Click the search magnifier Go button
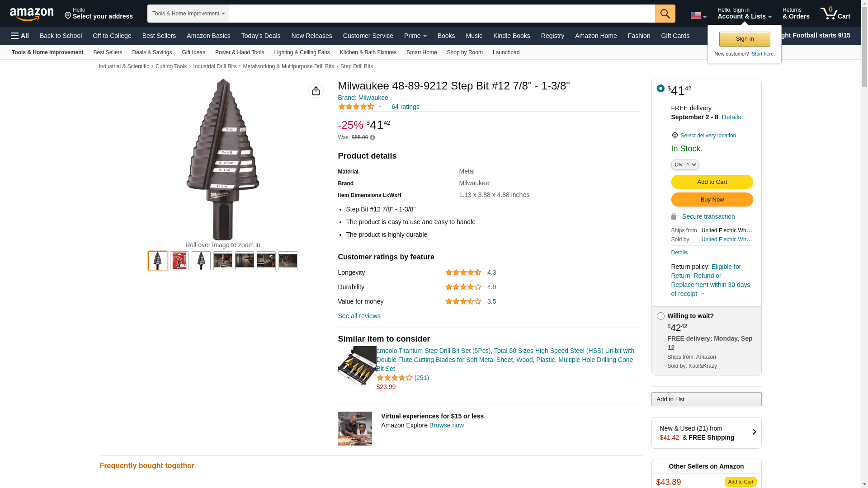The height and width of the screenshot is (488, 868). 665,14
